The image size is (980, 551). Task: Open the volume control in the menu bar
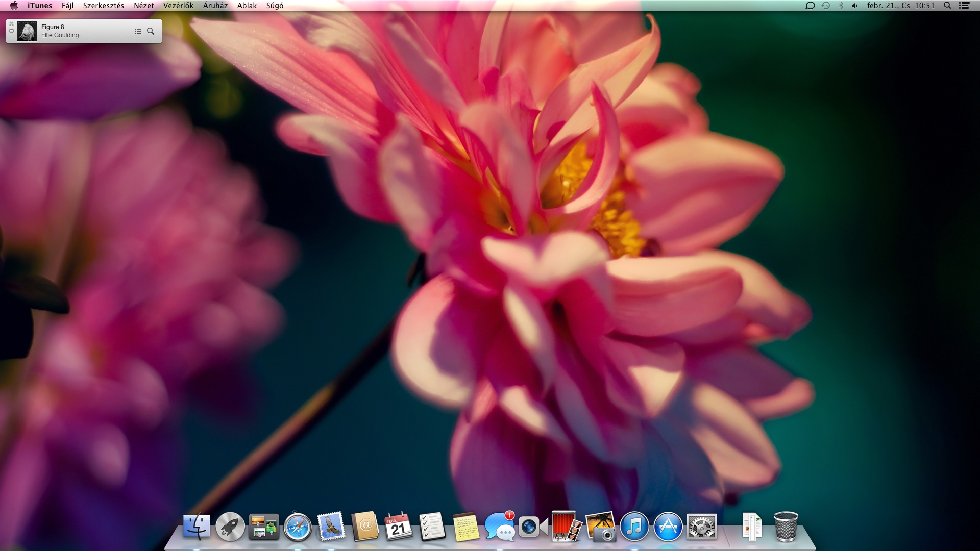(x=854, y=6)
